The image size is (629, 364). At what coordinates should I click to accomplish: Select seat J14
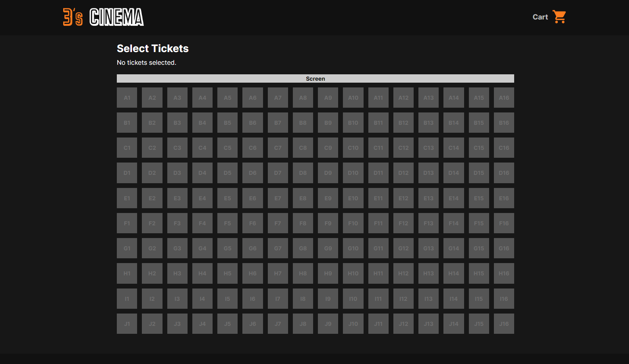(454, 324)
